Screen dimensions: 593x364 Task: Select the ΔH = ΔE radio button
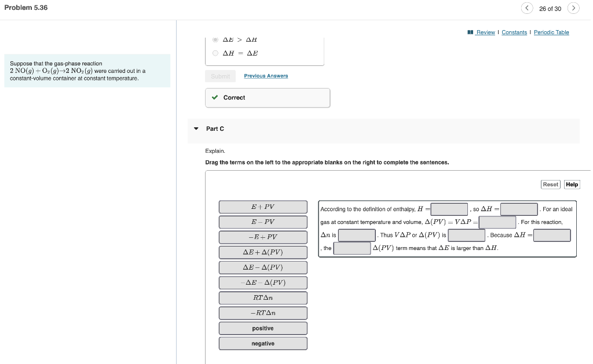click(215, 53)
